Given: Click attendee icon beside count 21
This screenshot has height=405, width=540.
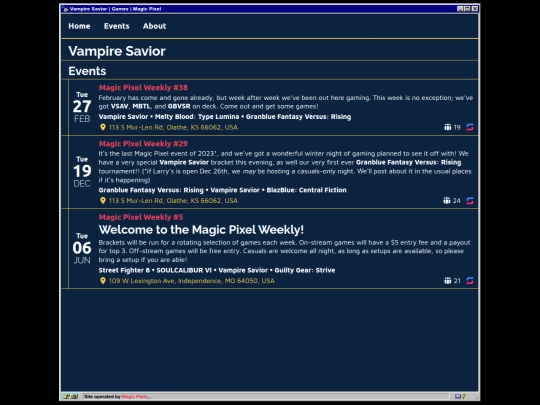Looking at the screenshot, I should pos(447,281).
